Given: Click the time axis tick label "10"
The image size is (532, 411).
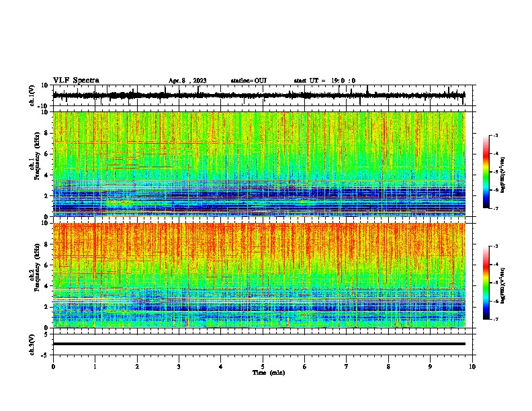Looking at the screenshot, I should coord(472,367).
